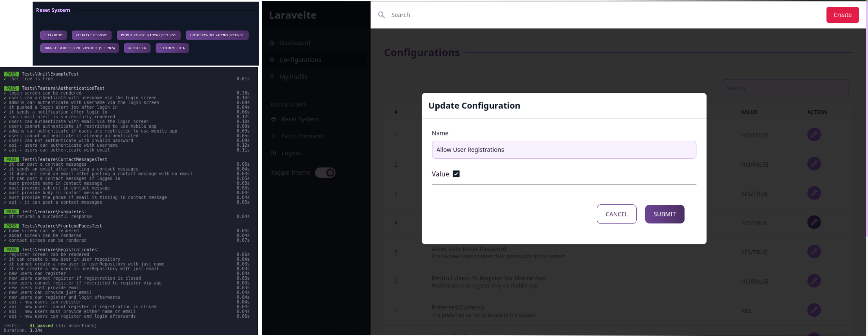The width and height of the screenshot is (868, 336).
Task: Click the magnifier search icon in top bar
Action: [381, 15]
